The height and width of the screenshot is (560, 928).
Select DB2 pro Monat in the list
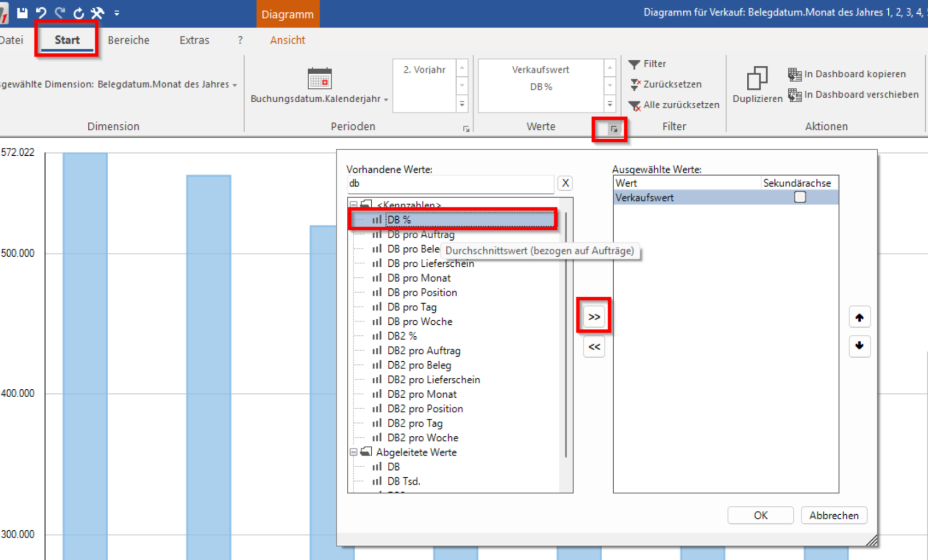[421, 394]
